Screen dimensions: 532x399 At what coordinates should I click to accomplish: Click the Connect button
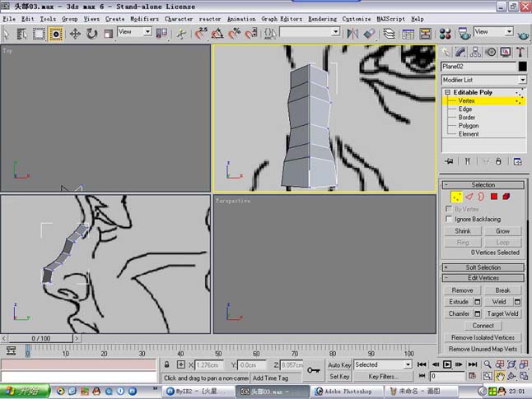[x=483, y=326]
